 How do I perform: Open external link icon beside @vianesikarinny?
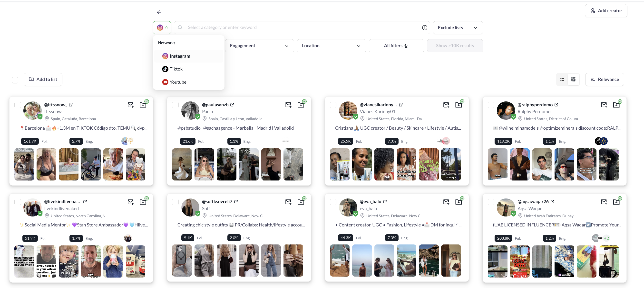tap(401, 105)
